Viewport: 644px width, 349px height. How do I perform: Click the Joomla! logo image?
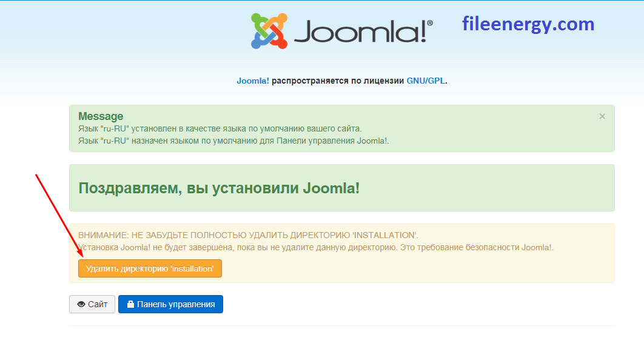pyautogui.click(x=342, y=32)
